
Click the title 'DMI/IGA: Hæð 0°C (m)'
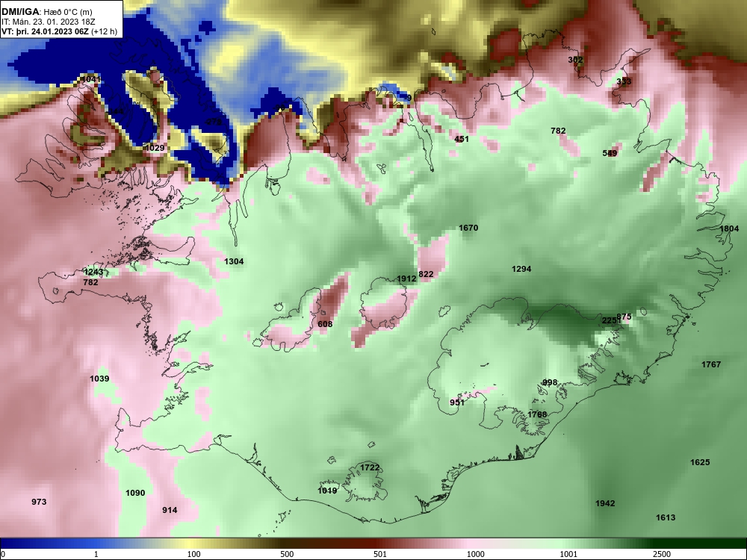[x=46, y=11]
